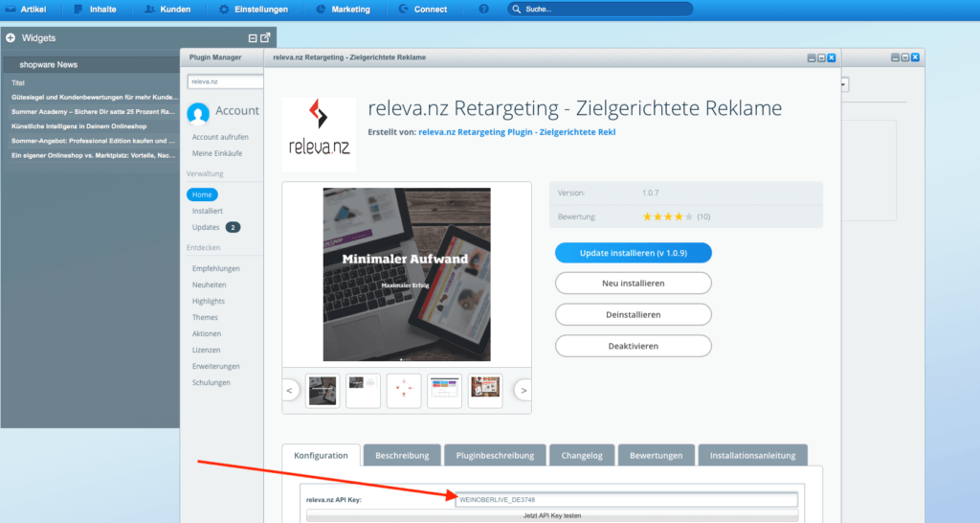Open the Updates section
Image resolution: width=980 pixels, height=523 pixels.
click(x=206, y=227)
